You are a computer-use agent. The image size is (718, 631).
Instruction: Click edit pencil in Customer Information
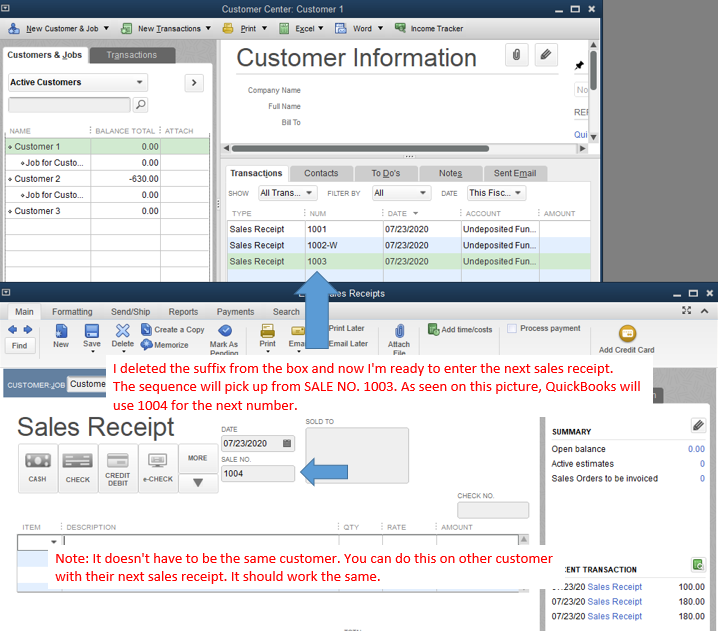click(545, 55)
